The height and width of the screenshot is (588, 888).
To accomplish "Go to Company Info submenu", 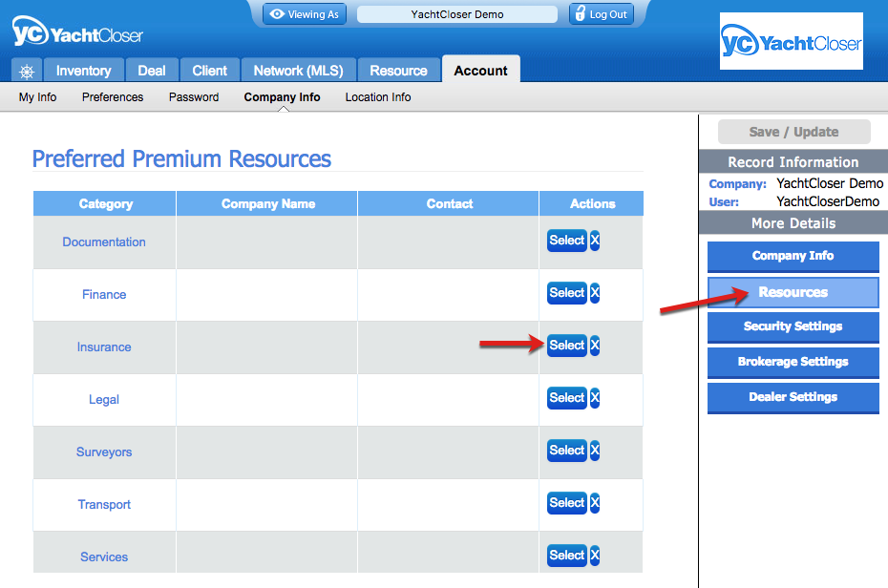I will 282,97.
